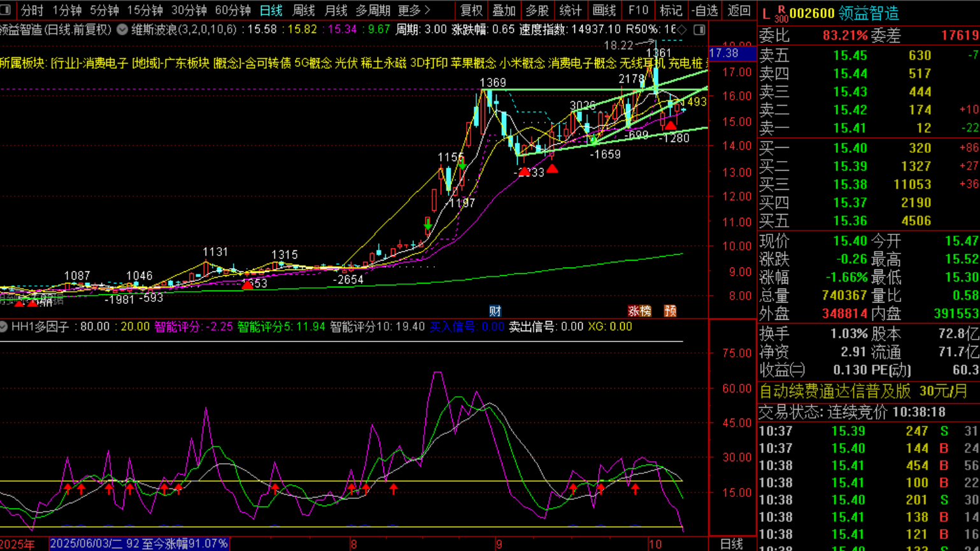Click the 委比 value 83.21%

click(845, 36)
